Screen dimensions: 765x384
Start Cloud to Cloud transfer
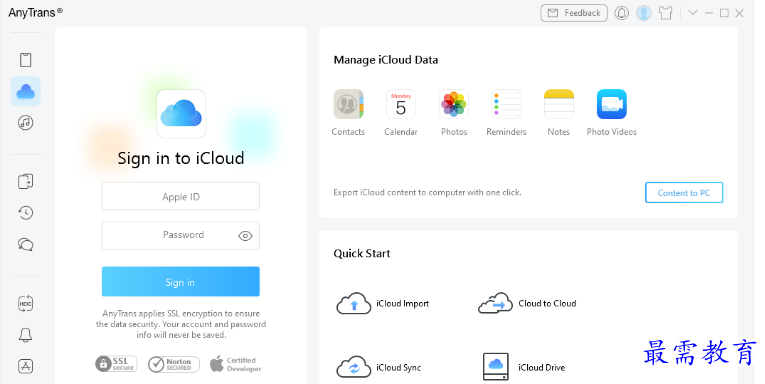[527, 303]
